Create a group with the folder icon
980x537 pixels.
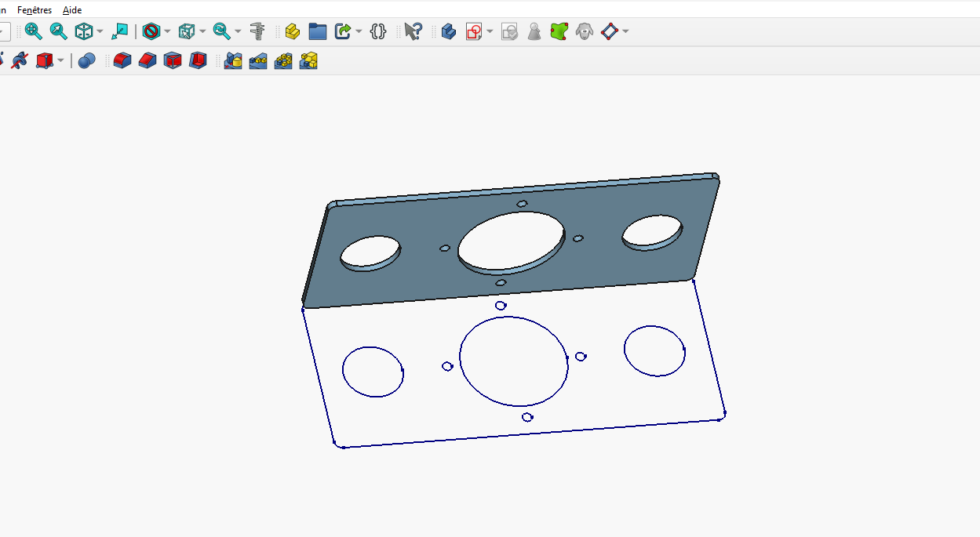(318, 31)
